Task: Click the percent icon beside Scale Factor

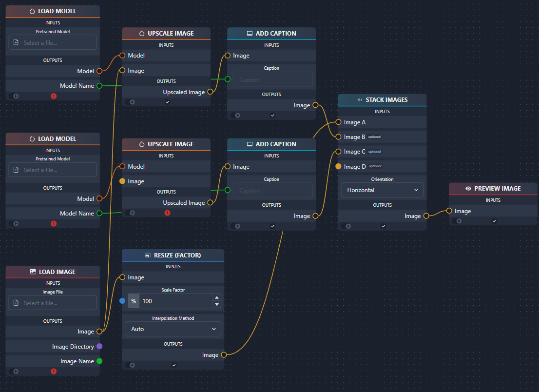Action: point(134,301)
